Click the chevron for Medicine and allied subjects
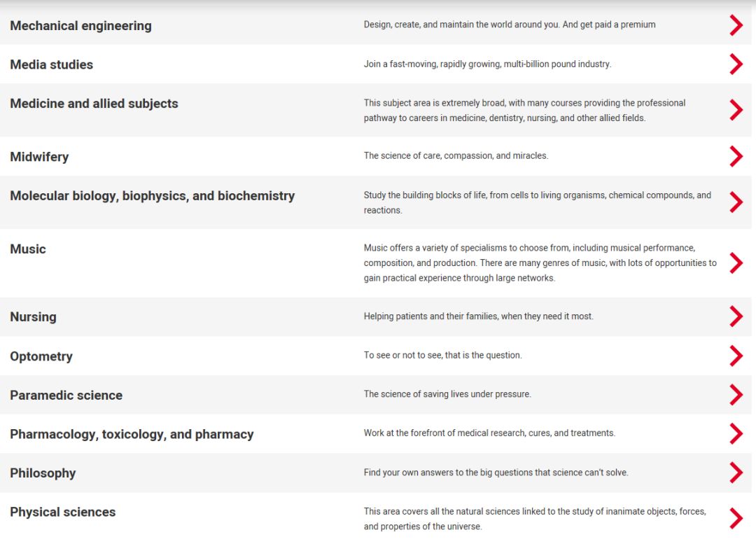 pyautogui.click(x=736, y=110)
